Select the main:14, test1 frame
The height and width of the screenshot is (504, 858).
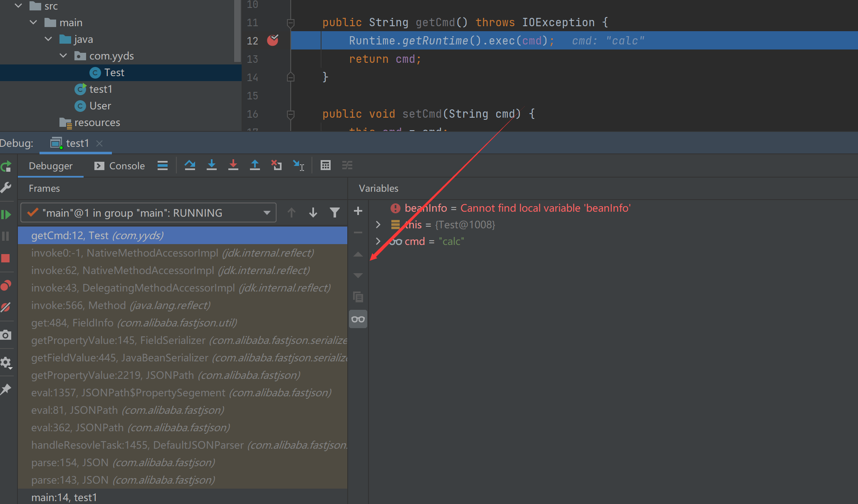[183, 497]
